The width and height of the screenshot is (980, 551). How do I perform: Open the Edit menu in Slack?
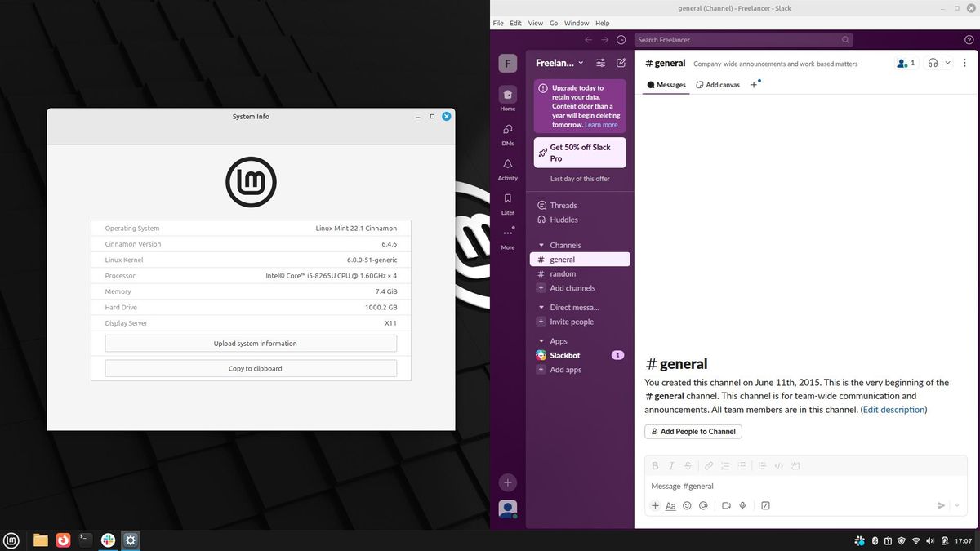(x=515, y=23)
